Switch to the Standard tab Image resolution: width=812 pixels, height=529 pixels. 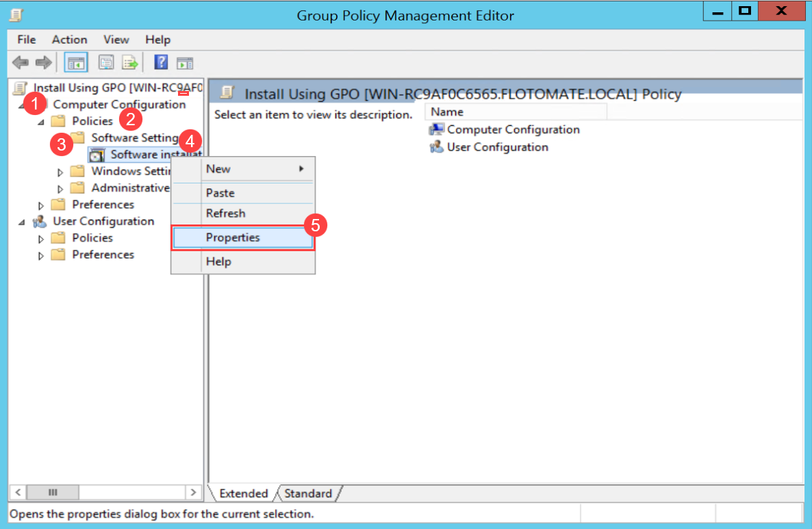click(307, 493)
